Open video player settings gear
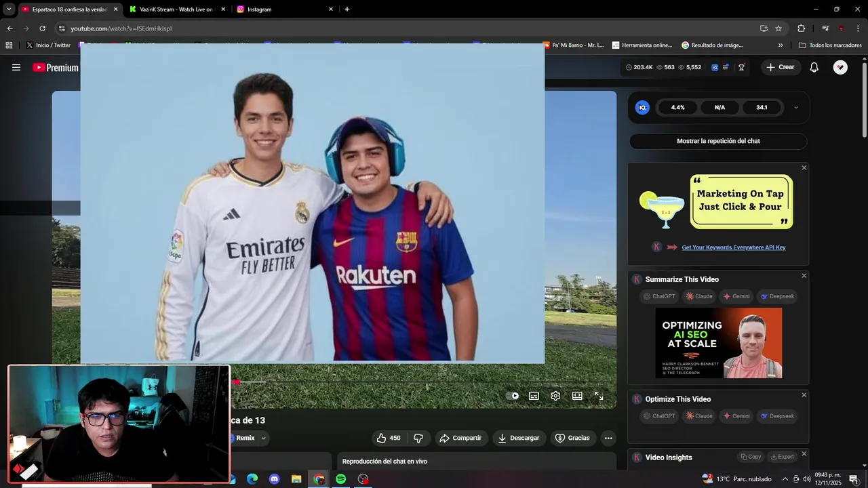868x488 pixels. (x=555, y=396)
